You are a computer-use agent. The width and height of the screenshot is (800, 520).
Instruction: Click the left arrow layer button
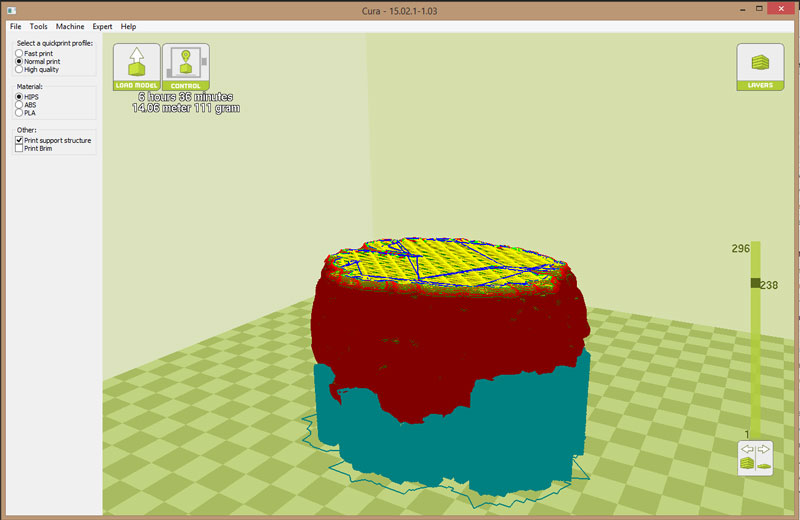(x=748, y=450)
